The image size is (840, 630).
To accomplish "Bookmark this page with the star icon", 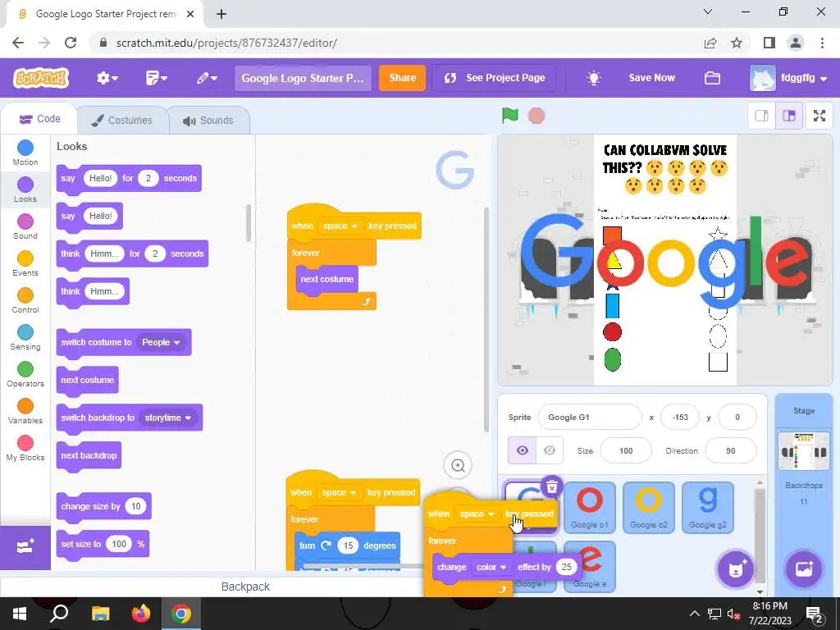I will (737, 43).
